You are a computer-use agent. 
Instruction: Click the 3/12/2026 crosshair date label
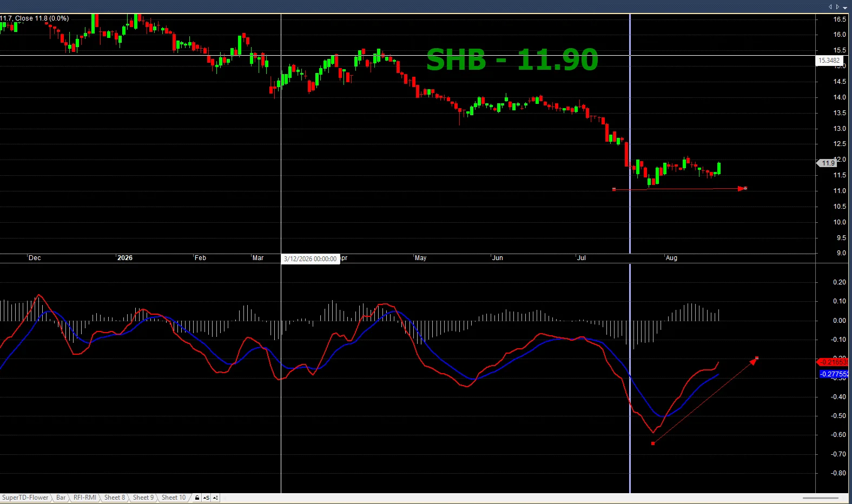coord(310,259)
